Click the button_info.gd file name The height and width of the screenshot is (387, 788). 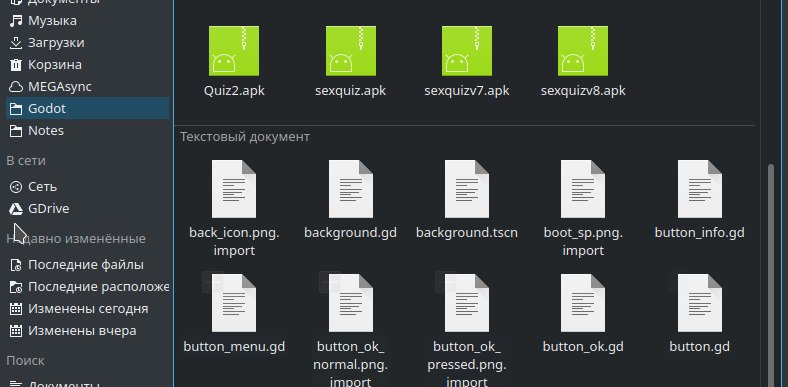[x=700, y=233]
